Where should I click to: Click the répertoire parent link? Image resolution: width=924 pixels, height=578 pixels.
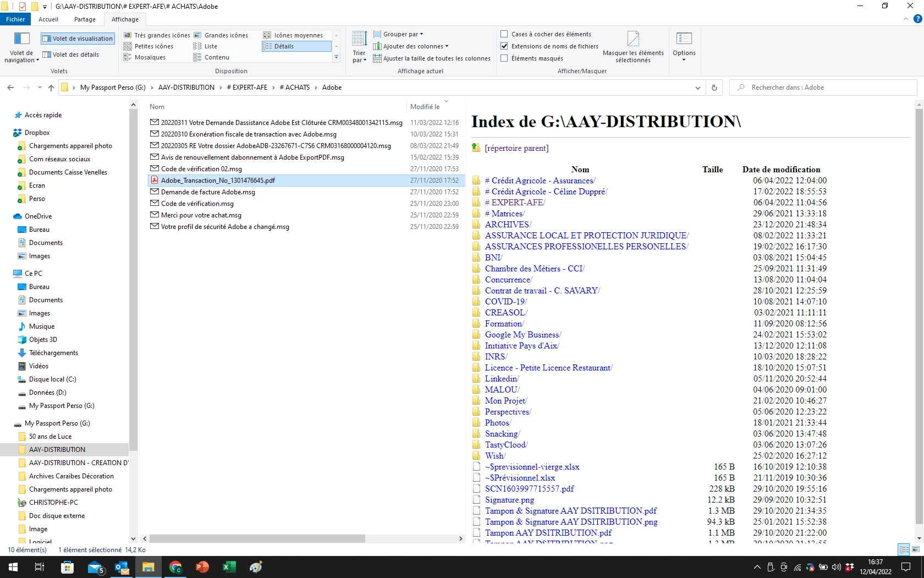[x=516, y=148]
